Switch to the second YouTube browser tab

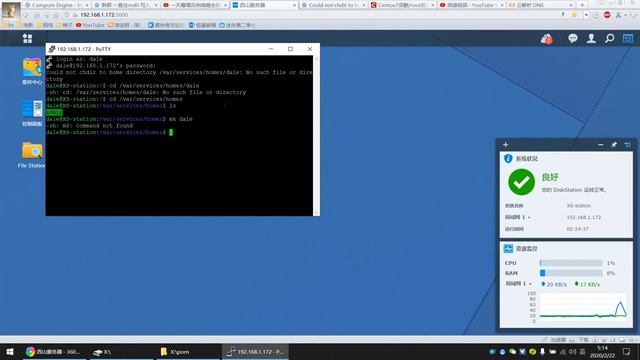click(471, 5)
